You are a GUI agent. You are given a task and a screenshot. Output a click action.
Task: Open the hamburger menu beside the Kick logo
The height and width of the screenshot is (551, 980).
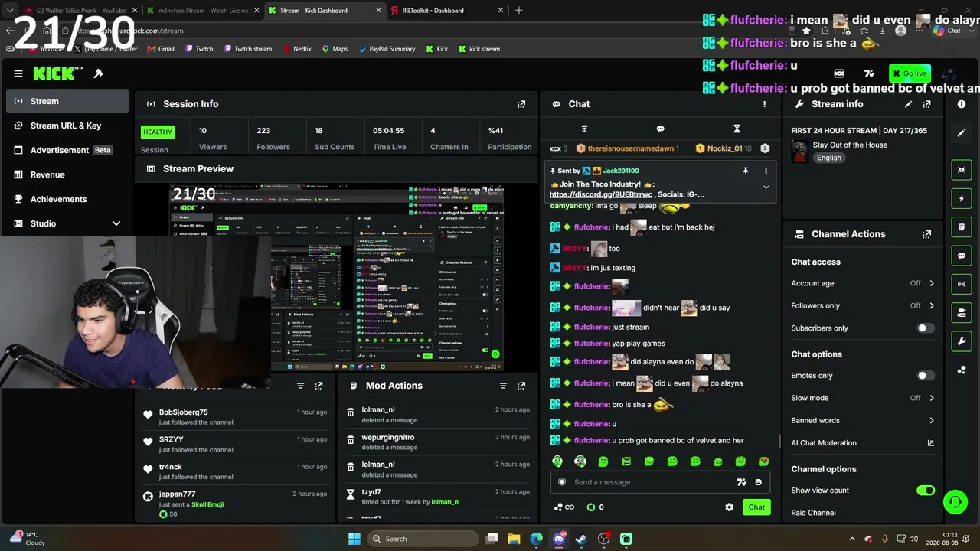[18, 73]
